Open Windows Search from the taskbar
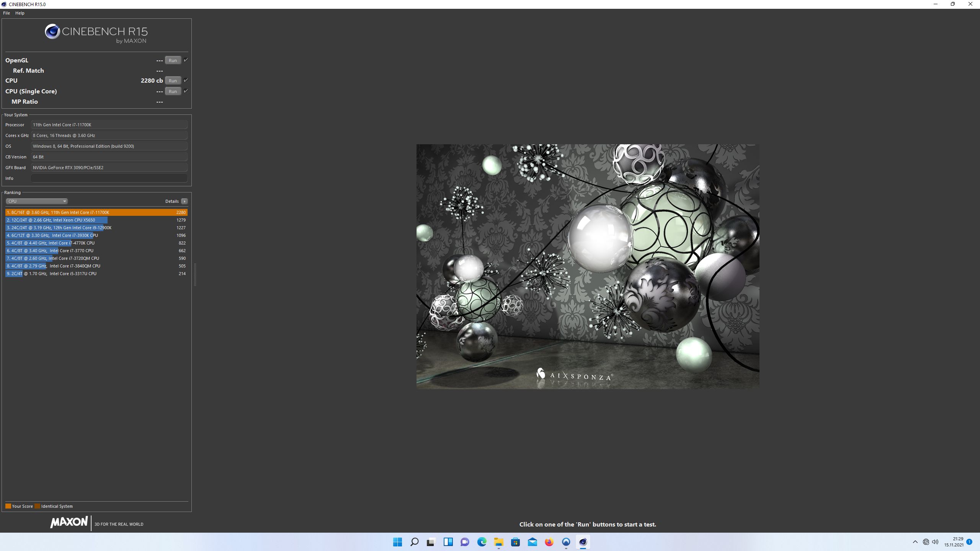 pyautogui.click(x=414, y=542)
